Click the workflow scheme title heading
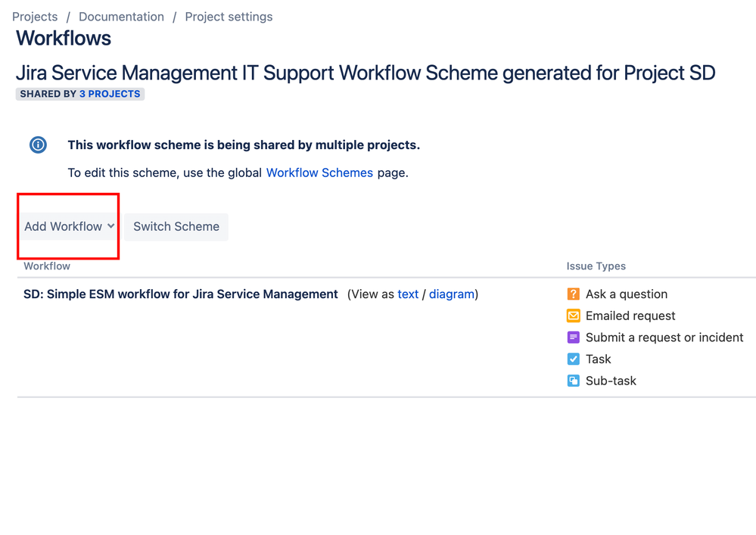This screenshot has height=535, width=756. (x=366, y=73)
